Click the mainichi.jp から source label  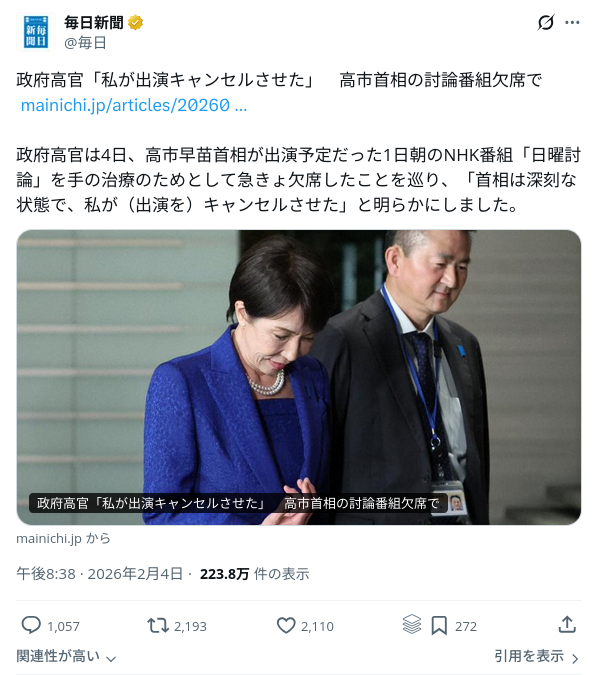(x=63, y=539)
